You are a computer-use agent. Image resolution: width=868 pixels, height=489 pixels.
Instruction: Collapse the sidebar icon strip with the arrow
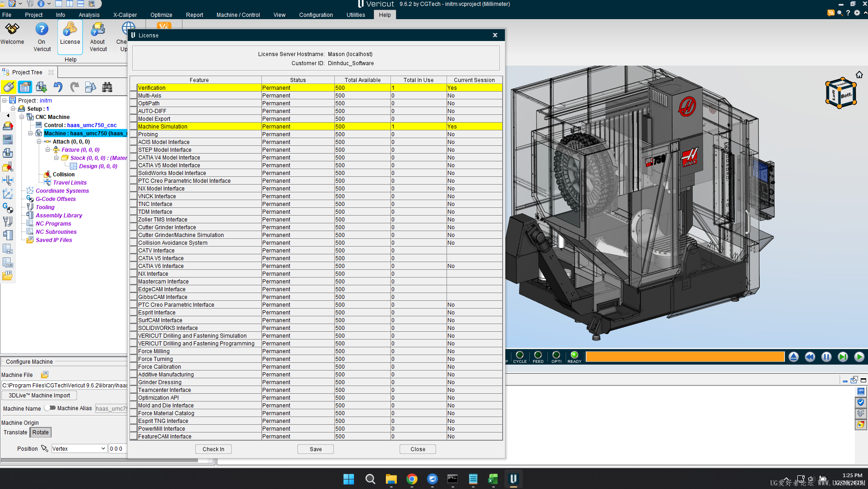pos(8,115)
